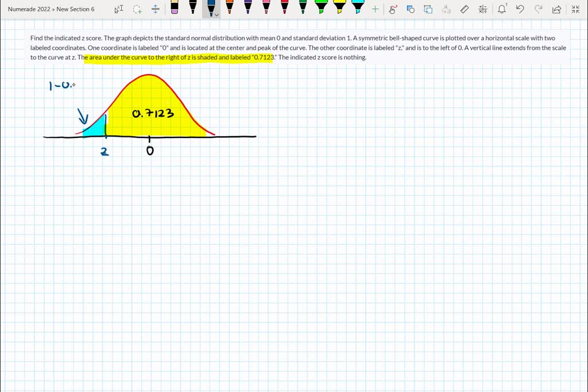Screen dimensions: 588x392
Task: Undo the last stroke
Action: pos(519,9)
